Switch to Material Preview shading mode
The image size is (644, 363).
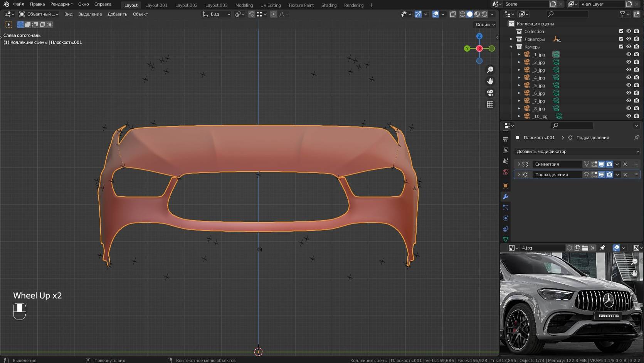477,14
